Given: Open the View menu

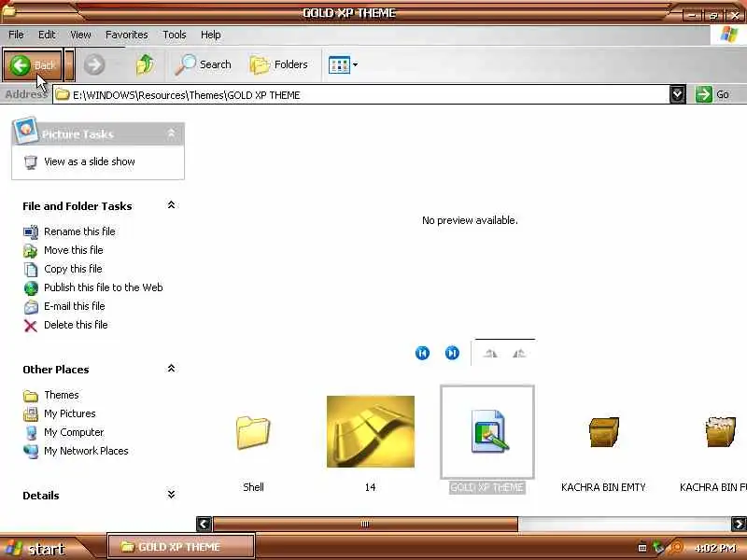Looking at the screenshot, I should pyautogui.click(x=80, y=35).
